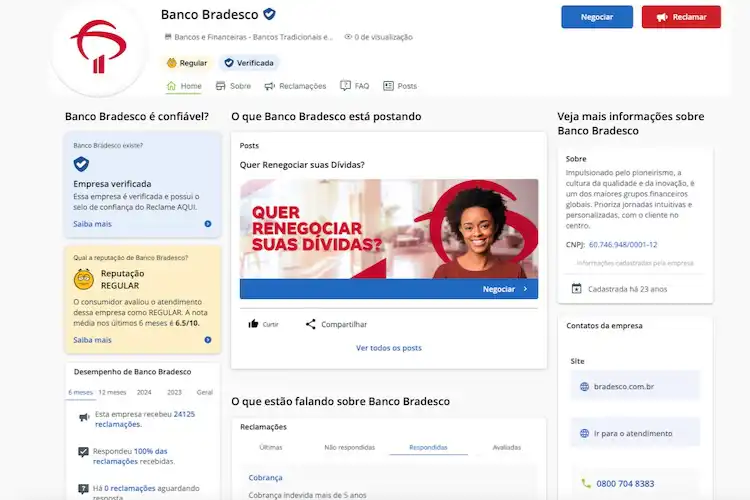750x500 pixels.
Task: Click the verified shield next to Banco Bradesco title
Action: [269, 14]
